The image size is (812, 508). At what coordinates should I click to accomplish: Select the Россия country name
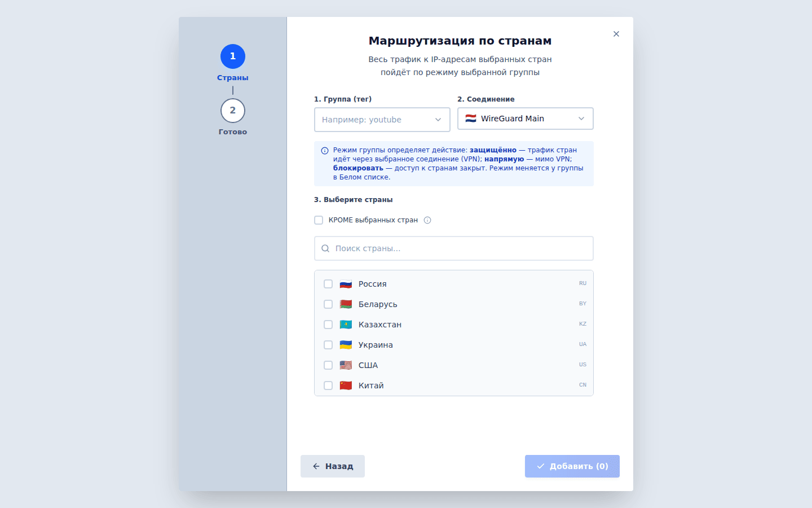pos(373,284)
